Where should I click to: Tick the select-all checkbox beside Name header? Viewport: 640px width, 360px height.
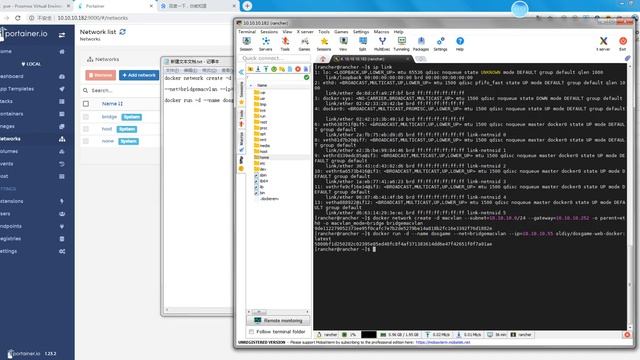pos(86,104)
